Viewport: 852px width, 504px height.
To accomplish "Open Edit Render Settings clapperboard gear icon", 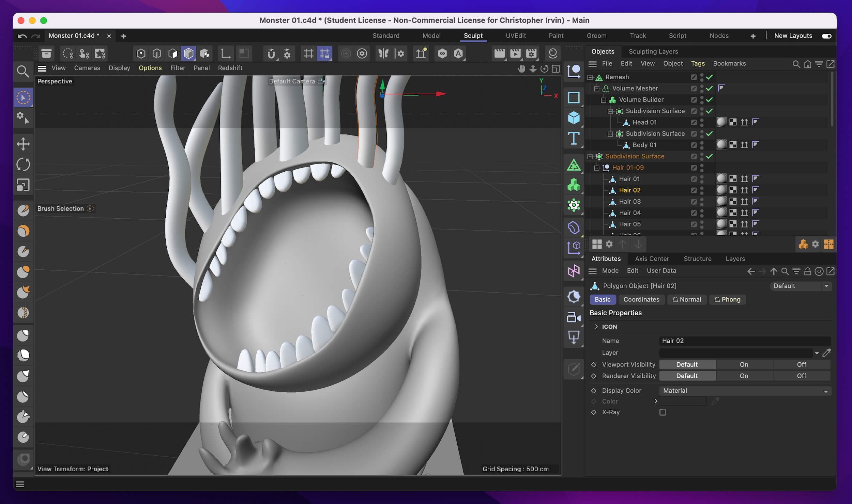I will pyautogui.click(x=531, y=53).
